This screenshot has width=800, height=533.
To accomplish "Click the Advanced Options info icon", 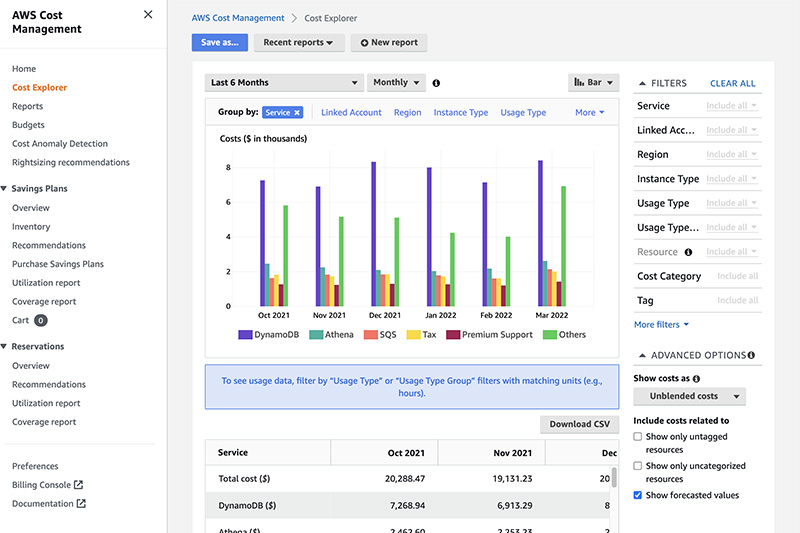I will [751, 355].
